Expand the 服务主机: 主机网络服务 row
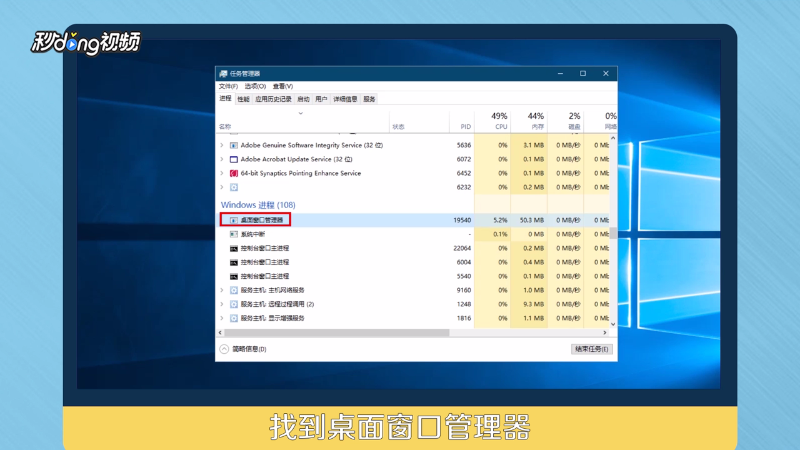Screen dimensions: 800x450 coord(222,290)
